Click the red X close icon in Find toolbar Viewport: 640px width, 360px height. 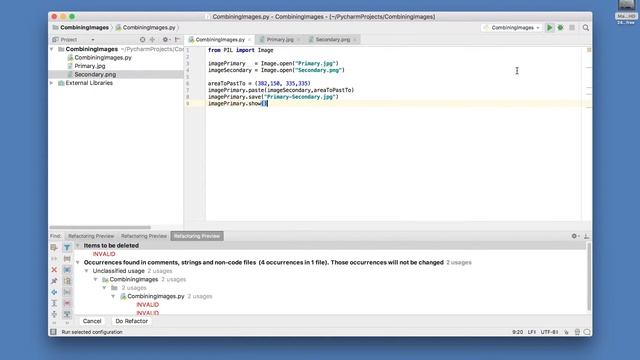(54, 270)
